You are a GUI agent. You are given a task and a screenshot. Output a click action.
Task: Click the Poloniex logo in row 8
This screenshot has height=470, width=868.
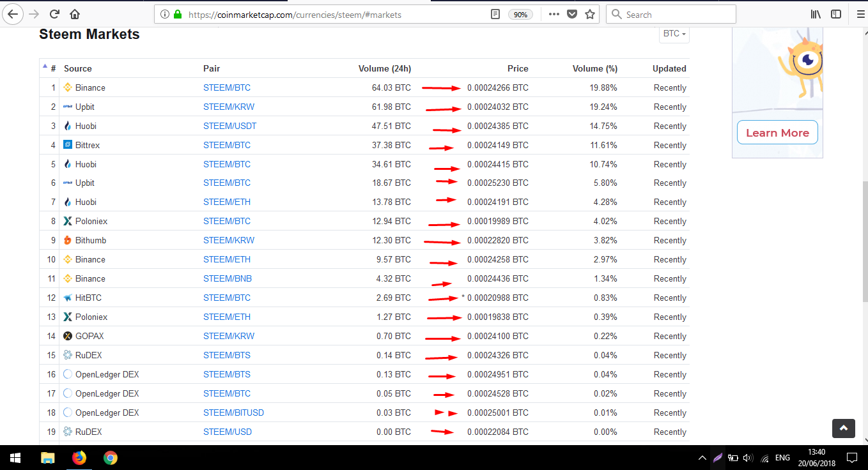point(68,221)
